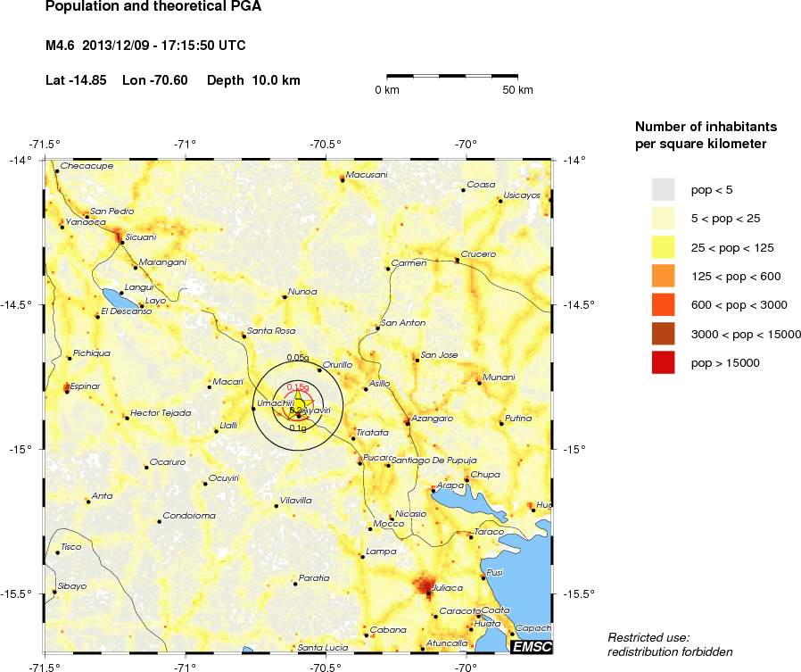This screenshot has width=801, height=672.
Task: Select the Orurillo town label
Action: point(338,364)
